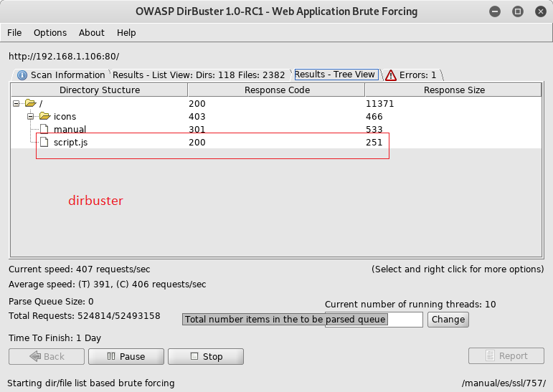Viewport: 553px width, 392px height.
Task: Select the Results - Tree View tab
Action: [x=336, y=75]
